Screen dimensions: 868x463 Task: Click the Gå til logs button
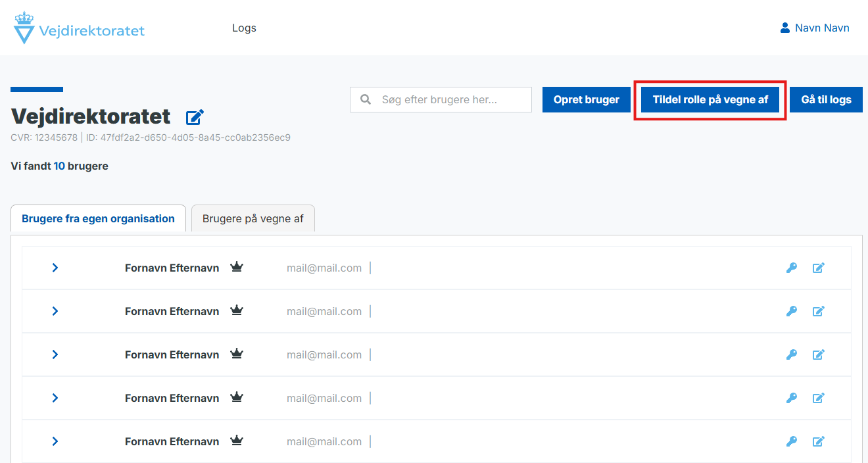click(x=826, y=99)
